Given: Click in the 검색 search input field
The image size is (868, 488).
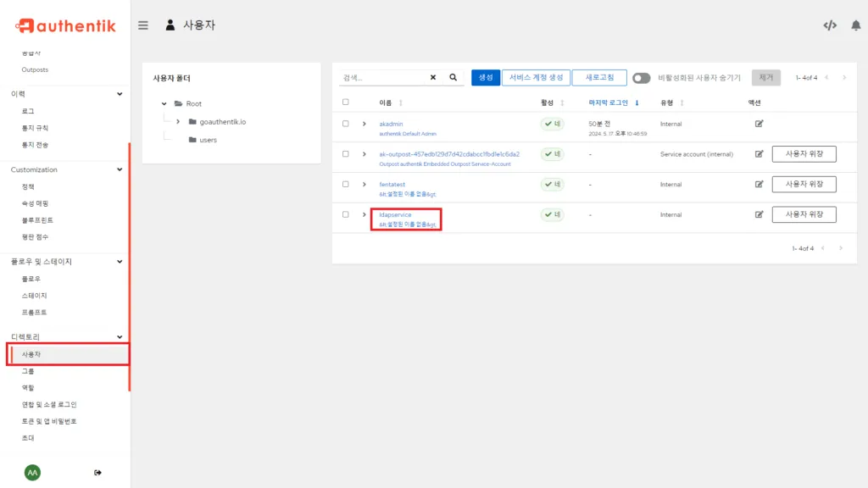Looking at the screenshot, I should pyautogui.click(x=381, y=77).
